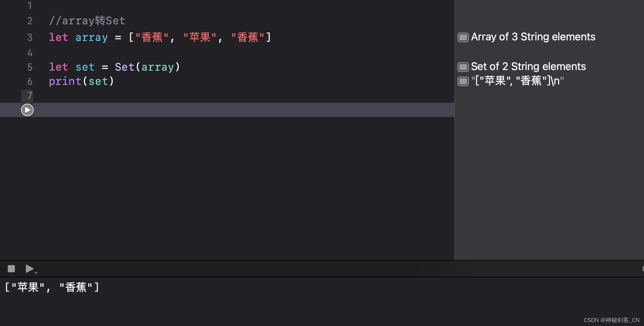Click line number 3 in the gutter
This screenshot has width=644, height=326.
pyautogui.click(x=30, y=37)
